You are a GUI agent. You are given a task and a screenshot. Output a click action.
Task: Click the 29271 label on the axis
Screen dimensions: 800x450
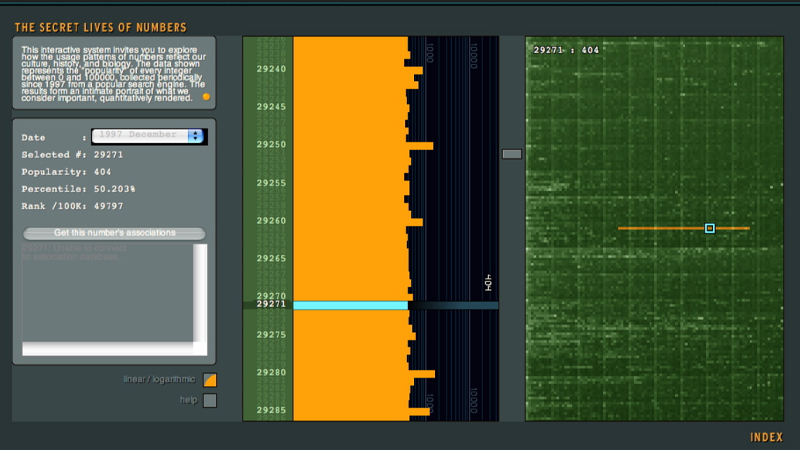click(271, 305)
